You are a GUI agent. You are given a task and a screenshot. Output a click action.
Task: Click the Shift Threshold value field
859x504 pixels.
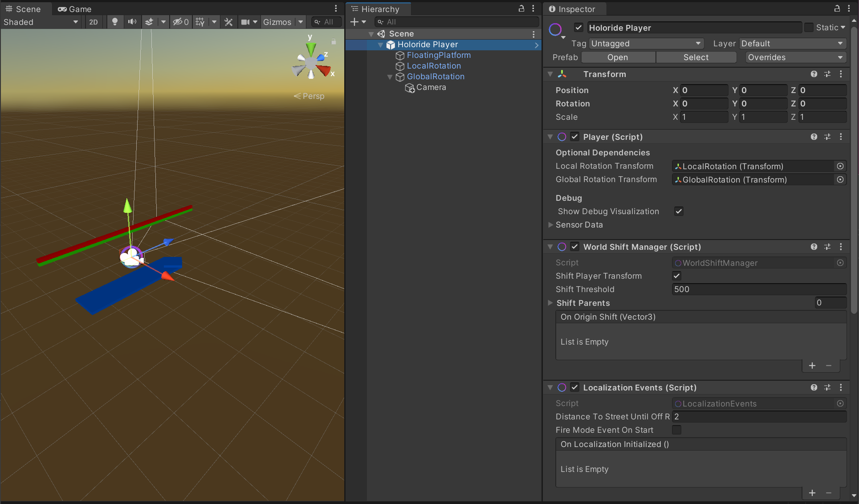pos(758,289)
